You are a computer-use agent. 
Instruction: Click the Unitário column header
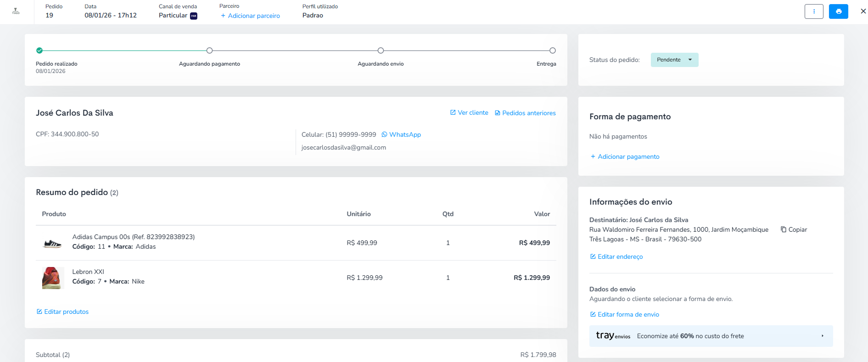(358, 214)
